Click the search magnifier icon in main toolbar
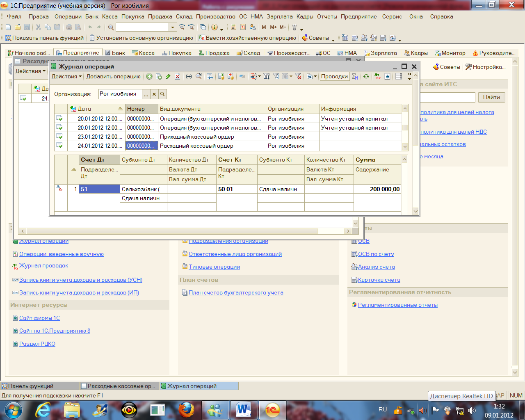 pos(111,27)
